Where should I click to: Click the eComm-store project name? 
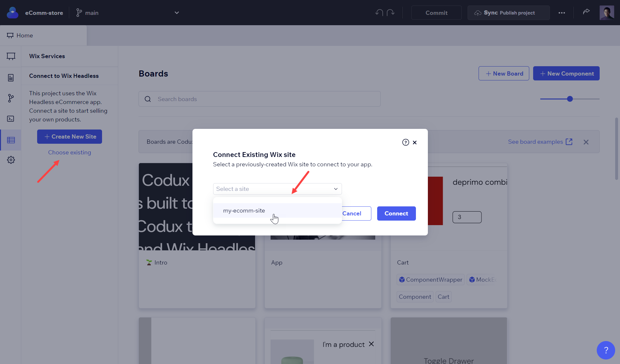point(44,13)
